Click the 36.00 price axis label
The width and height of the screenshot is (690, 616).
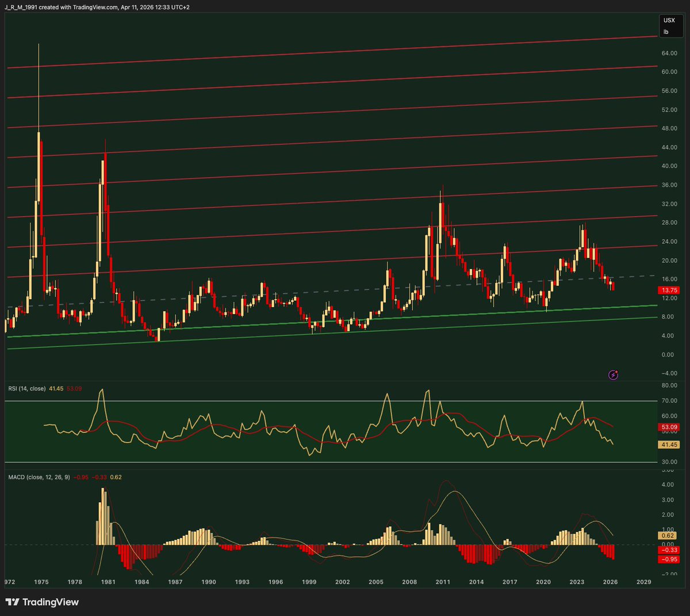point(669,185)
